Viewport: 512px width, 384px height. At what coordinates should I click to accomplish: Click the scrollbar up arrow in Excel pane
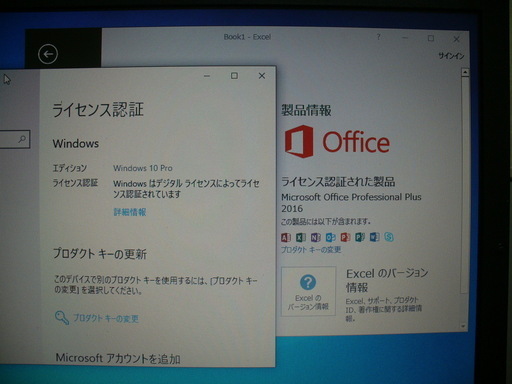(x=465, y=72)
